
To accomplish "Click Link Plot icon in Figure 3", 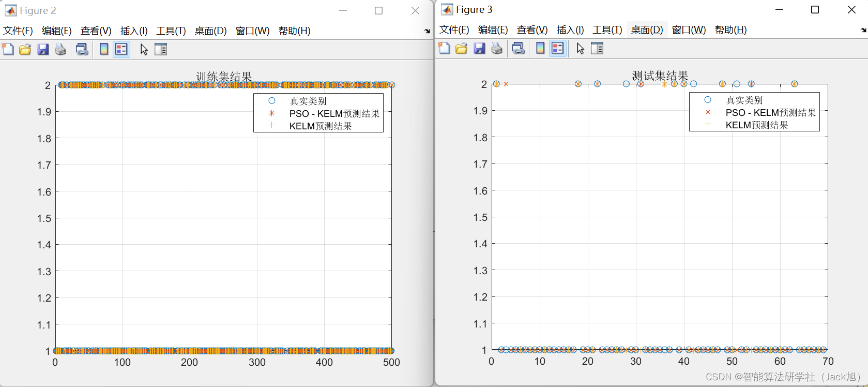I will pyautogui.click(x=518, y=48).
